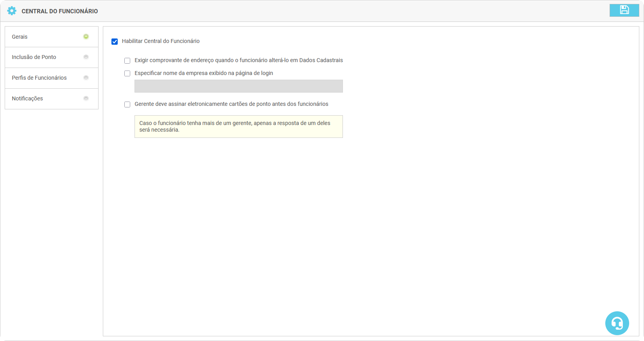This screenshot has height=341, width=644.
Task: Click the Habilitar Central do Funcionário label text
Action: point(161,41)
